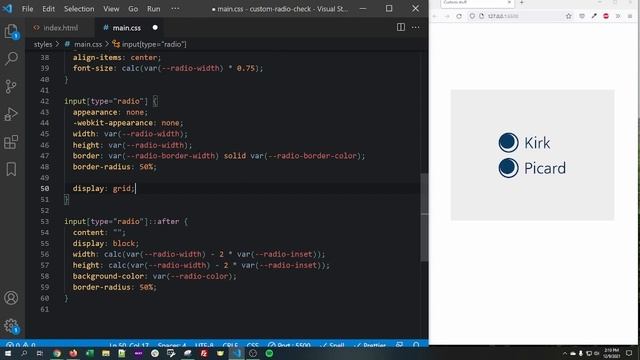Click the Prettier status bar button

370,345
